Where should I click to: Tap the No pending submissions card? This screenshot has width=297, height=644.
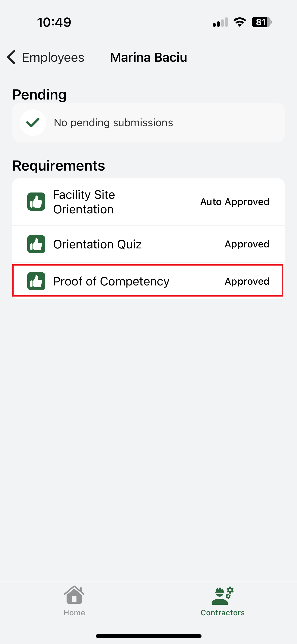(148, 123)
